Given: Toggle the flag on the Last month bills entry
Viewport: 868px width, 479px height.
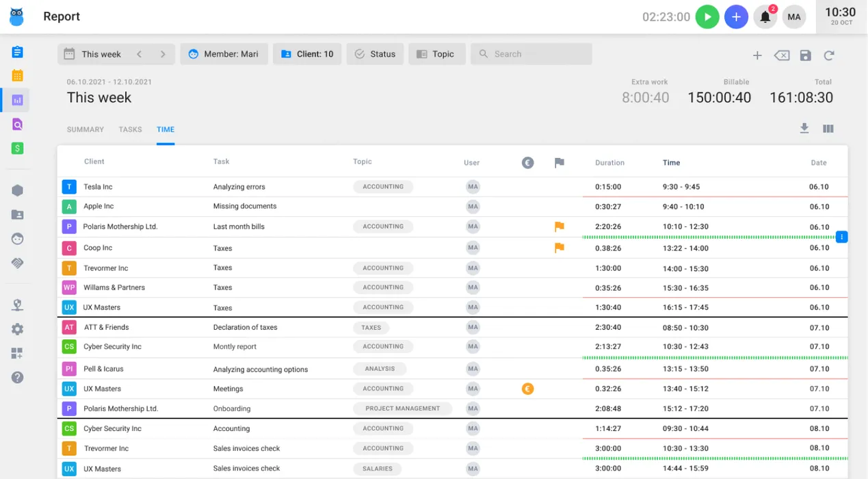Looking at the screenshot, I should [x=559, y=226].
